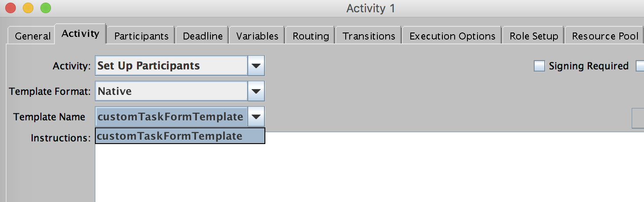
Task: Open the Role Setup tab
Action: 534,36
